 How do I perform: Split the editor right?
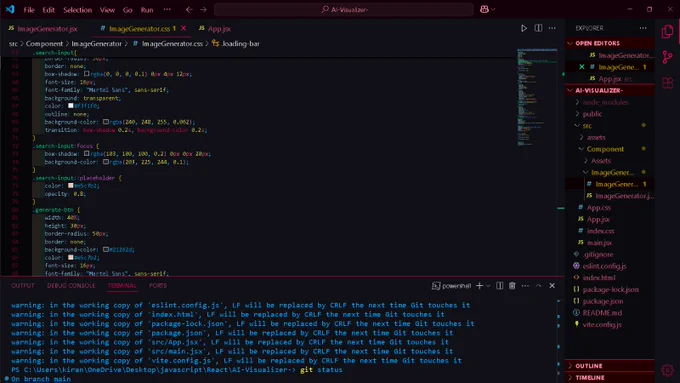point(538,28)
